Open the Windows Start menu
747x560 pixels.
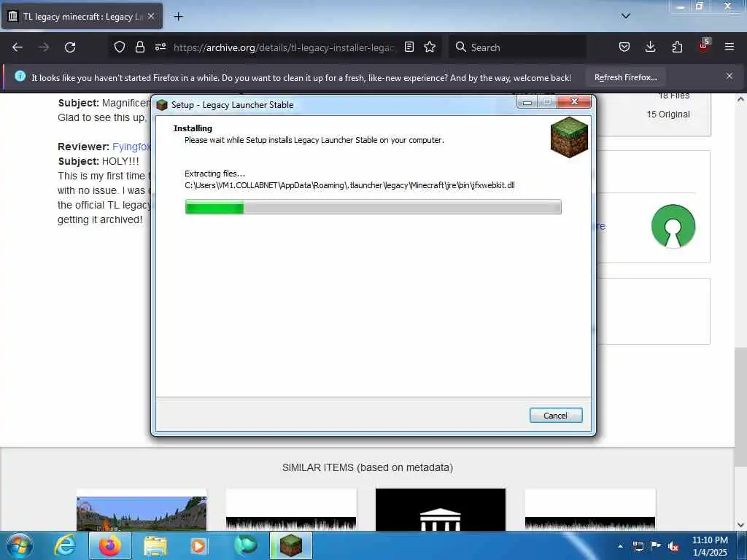(x=20, y=545)
